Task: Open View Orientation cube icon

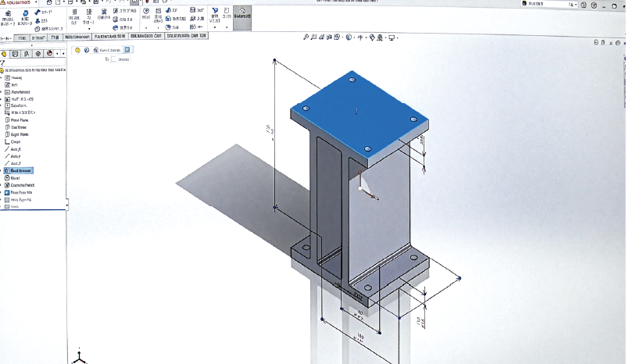Action: 337,37
